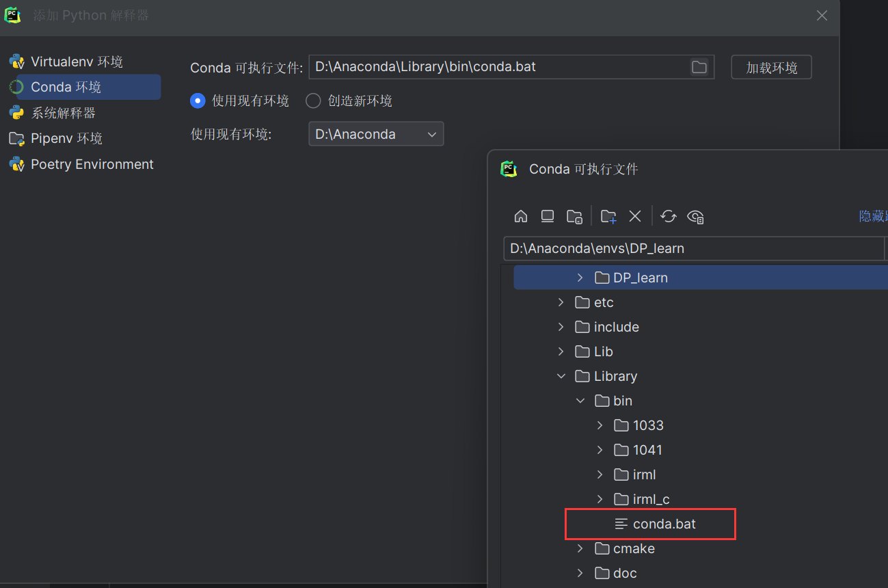The height and width of the screenshot is (588, 888).
Task: Select the doc folder name
Action: (x=625, y=573)
